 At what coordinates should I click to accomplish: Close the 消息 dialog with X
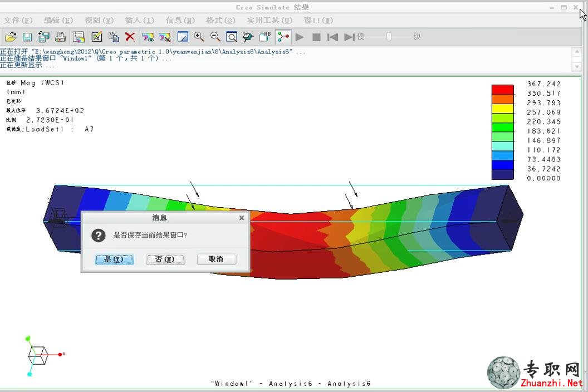[242, 218]
